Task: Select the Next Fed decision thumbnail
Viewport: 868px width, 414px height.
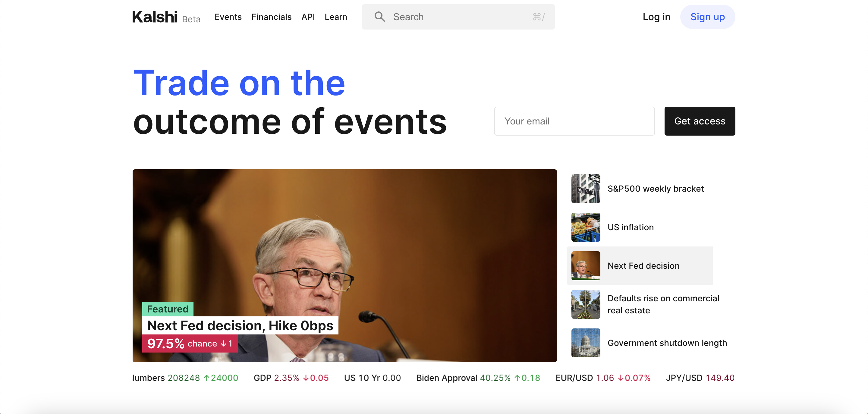Action: tap(585, 266)
